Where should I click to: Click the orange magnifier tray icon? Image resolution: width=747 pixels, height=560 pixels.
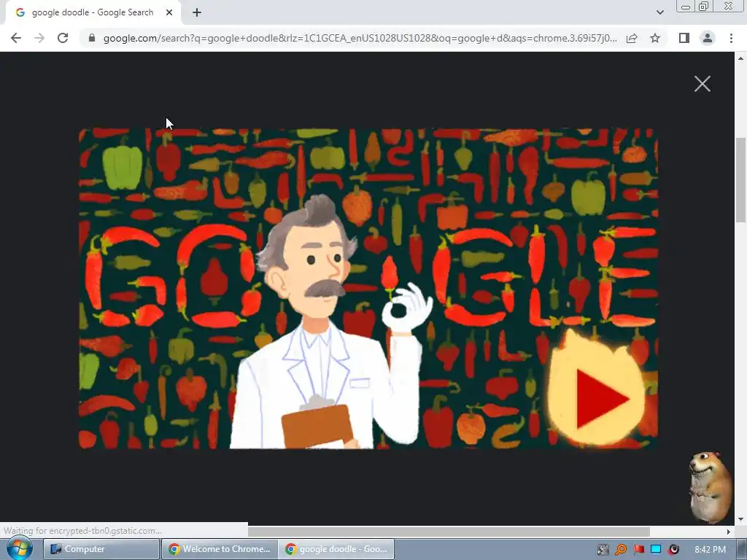point(621,550)
